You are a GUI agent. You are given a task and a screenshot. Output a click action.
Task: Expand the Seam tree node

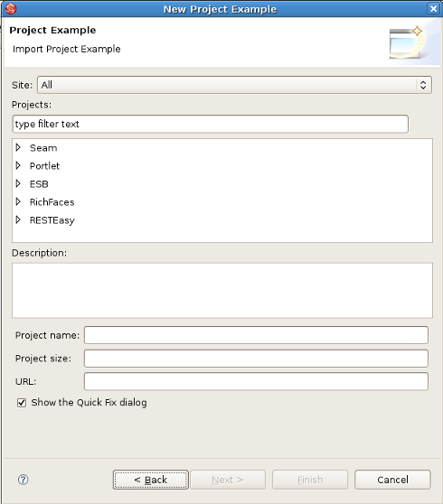(x=18, y=147)
